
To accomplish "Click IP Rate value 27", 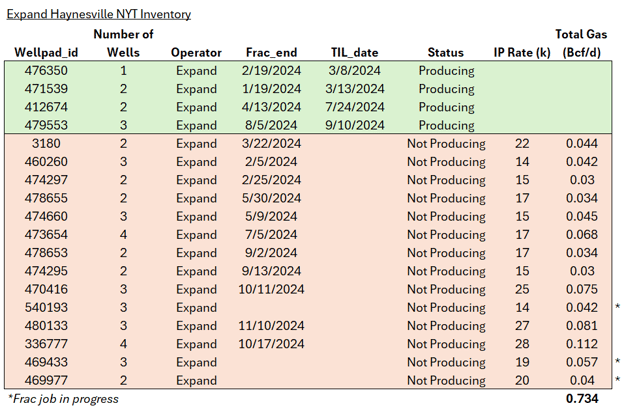I will (522, 326).
